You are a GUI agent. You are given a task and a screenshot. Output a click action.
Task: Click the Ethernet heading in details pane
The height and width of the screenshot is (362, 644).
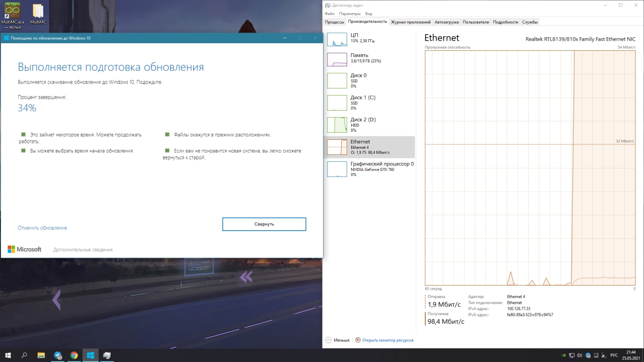tap(442, 38)
